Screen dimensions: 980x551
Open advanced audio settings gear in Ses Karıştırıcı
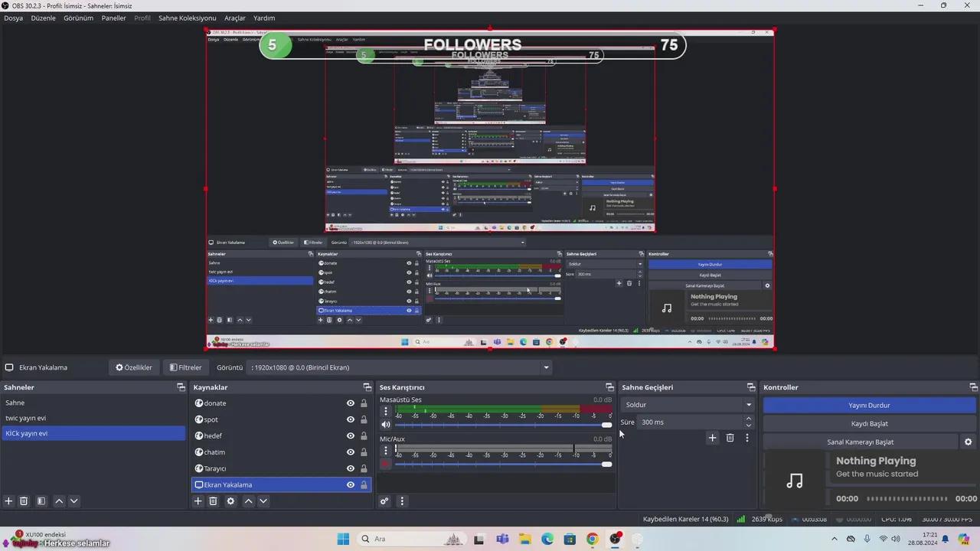[x=384, y=500]
